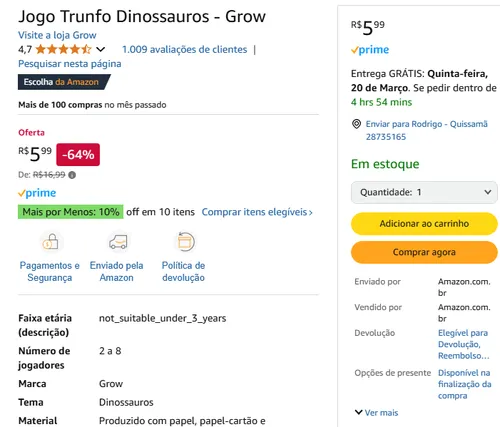500x427 pixels.
Task: Click Pesquisar nesta página link
Action: pyautogui.click(x=70, y=64)
